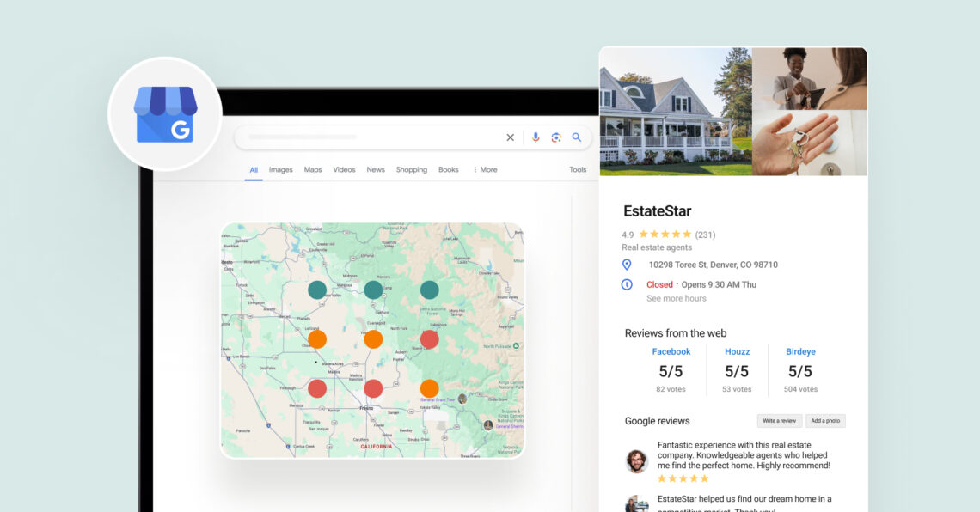
Task: Switch to the Maps tab
Action: pyautogui.click(x=313, y=170)
